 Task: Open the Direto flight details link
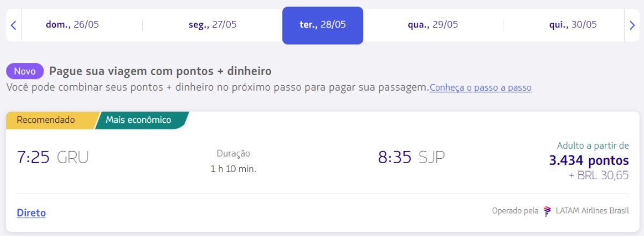point(31,213)
